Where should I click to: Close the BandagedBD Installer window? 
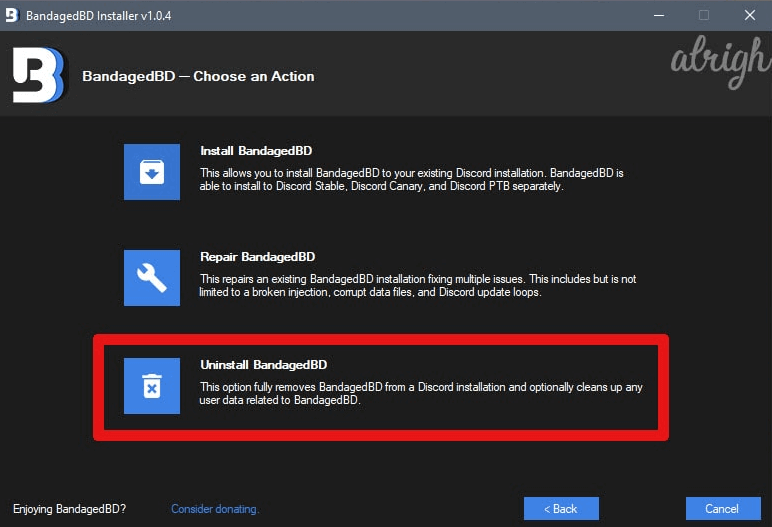(x=749, y=15)
